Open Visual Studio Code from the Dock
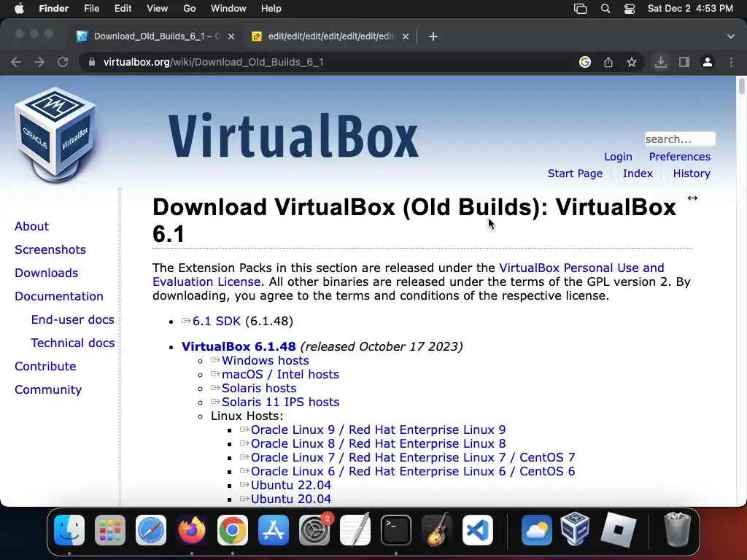 point(478,530)
